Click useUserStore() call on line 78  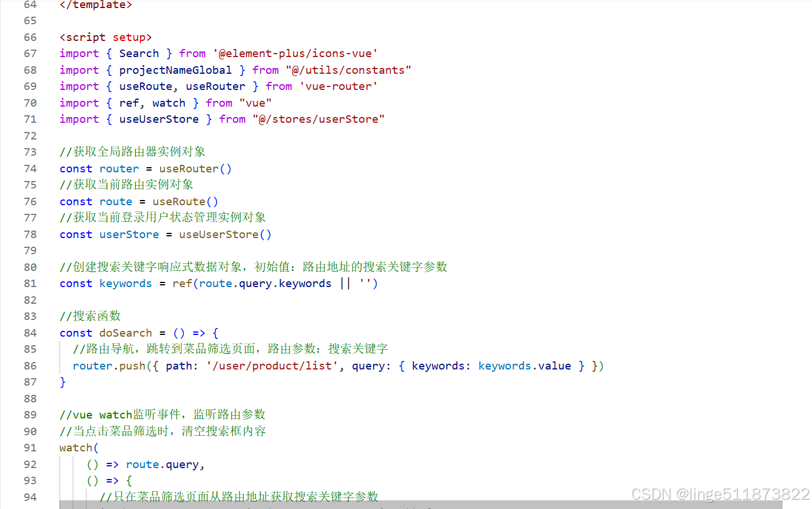225,235
